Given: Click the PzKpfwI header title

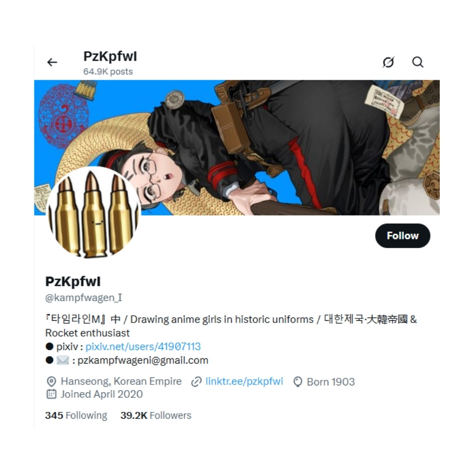Looking at the screenshot, I should pyautogui.click(x=110, y=56).
